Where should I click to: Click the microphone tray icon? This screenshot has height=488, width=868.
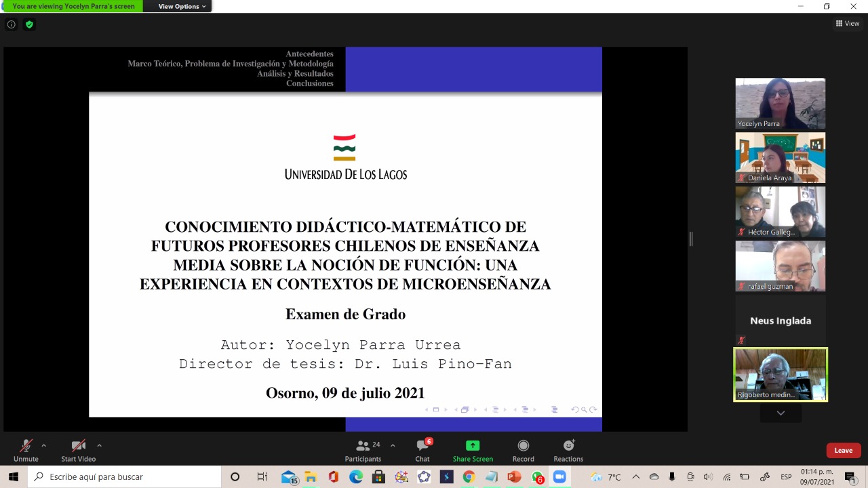[672, 477]
